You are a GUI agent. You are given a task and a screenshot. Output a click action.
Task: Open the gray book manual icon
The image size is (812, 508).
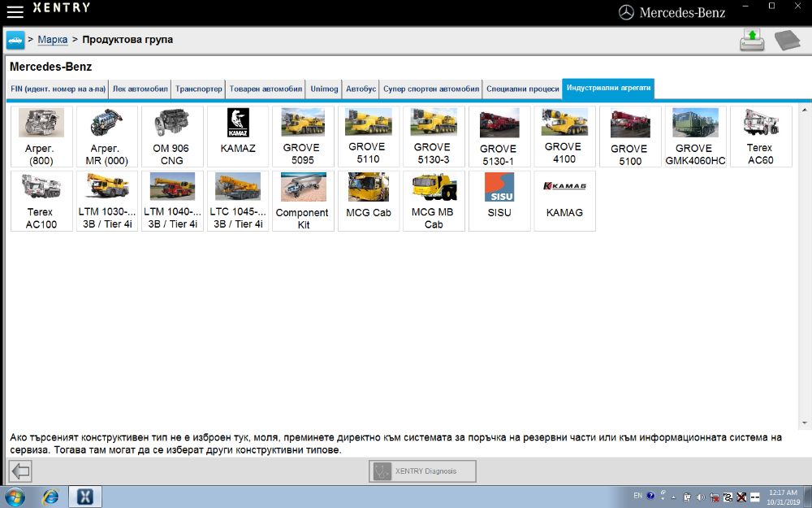[x=787, y=41]
